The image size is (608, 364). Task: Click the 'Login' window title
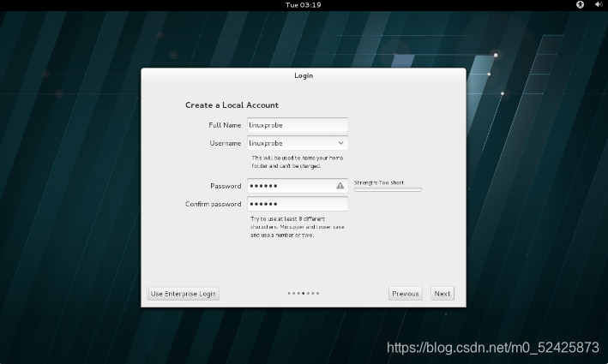click(304, 75)
